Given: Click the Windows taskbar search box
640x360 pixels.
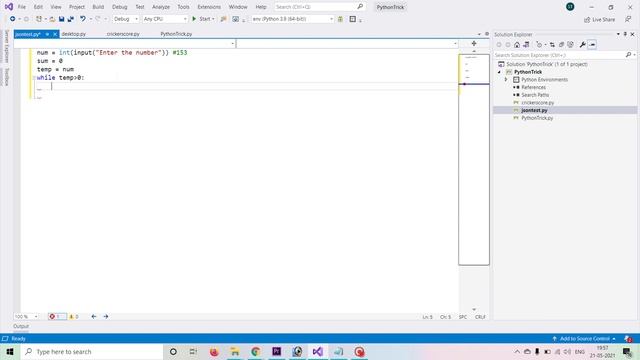Looking at the screenshot, I should pyautogui.click(x=92, y=351).
